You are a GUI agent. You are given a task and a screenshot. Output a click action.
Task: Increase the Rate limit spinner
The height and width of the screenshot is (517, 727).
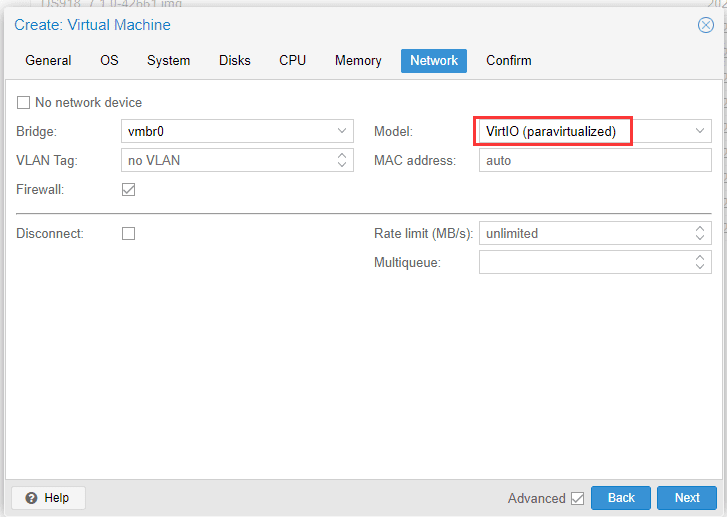tap(700, 229)
